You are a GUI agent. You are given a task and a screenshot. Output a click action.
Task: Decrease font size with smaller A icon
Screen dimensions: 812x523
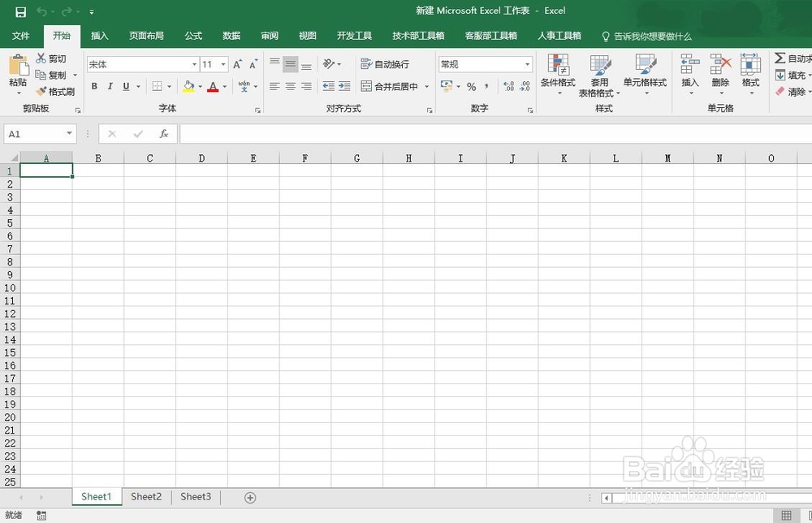tap(253, 64)
